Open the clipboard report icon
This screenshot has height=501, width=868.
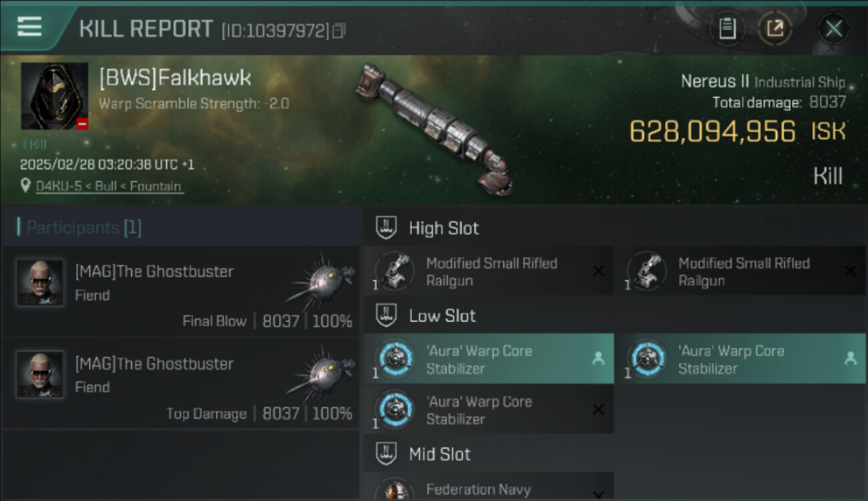(727, 29)
